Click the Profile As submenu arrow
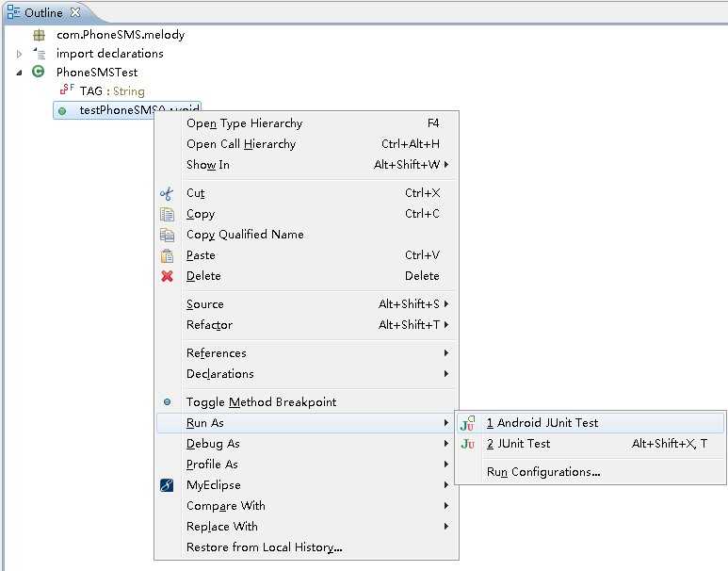This screenshot has width=728, height=571. point(446,465)
